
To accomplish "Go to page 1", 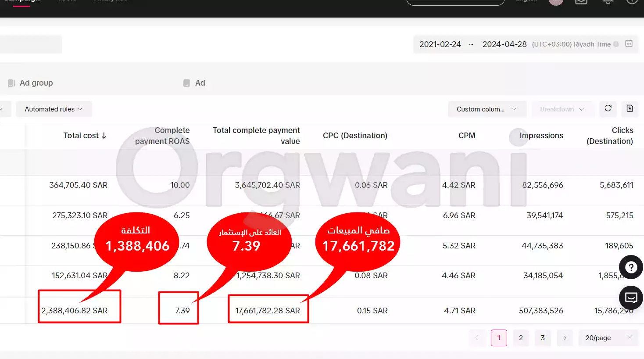I will tap(499, 337).
